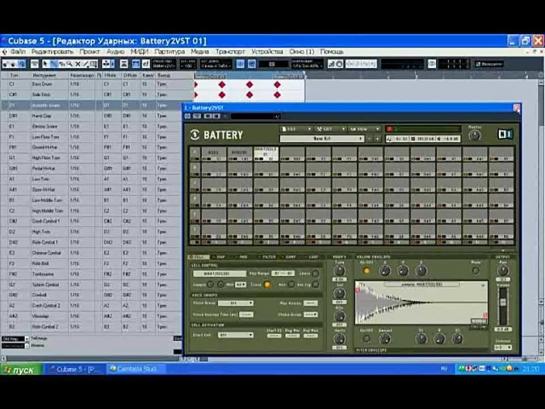The height and width of the screenshot is (409, 545).
Task: Switch to the FILTER tab in Battery
Action: point(269,257)
